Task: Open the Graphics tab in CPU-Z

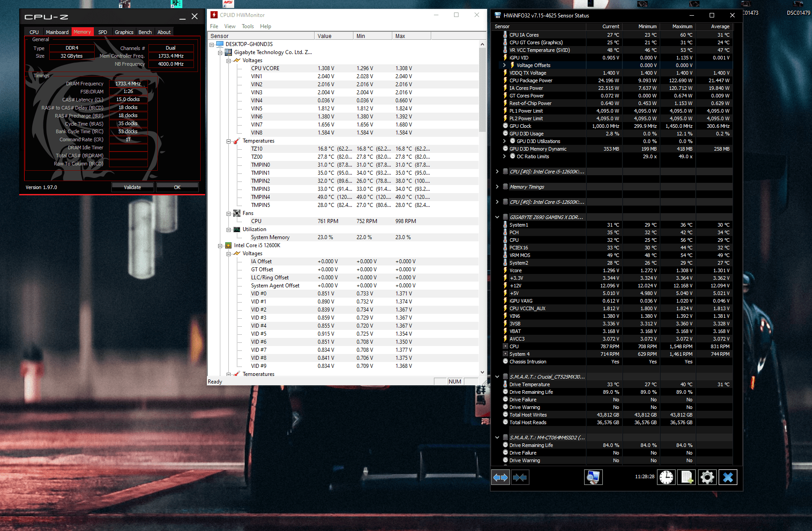Action: pyautogui.click(x=124, y=32)
